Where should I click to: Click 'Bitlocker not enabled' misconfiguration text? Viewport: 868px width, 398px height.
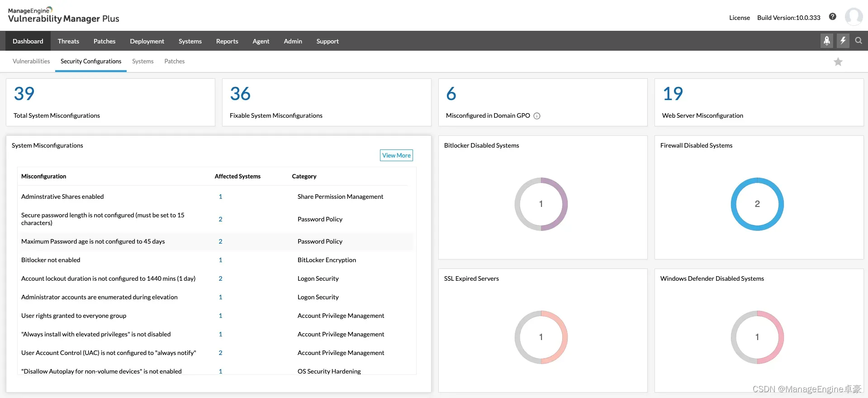click(x=51, y=260)
